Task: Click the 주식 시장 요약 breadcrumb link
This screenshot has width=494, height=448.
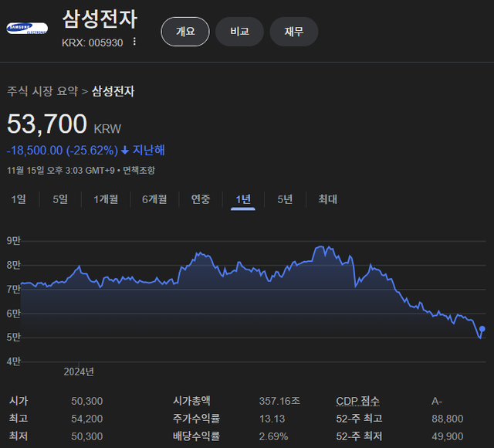Action: (x=42, y=91)
